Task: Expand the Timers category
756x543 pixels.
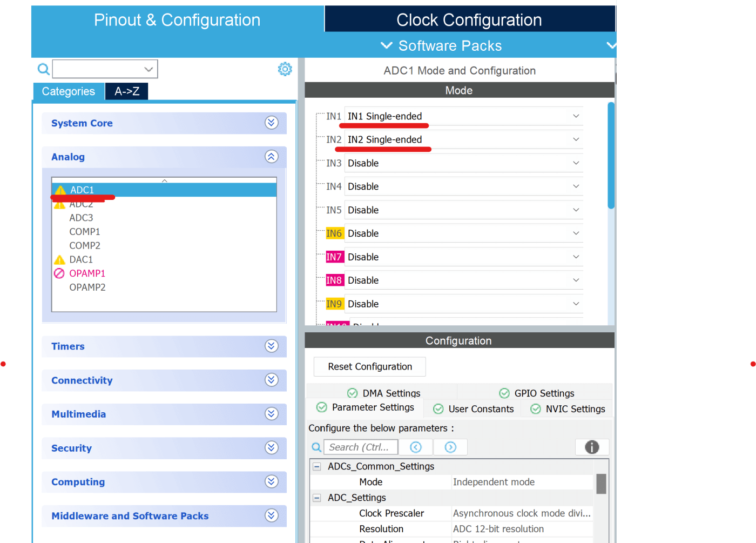Action: coord(271,346)
